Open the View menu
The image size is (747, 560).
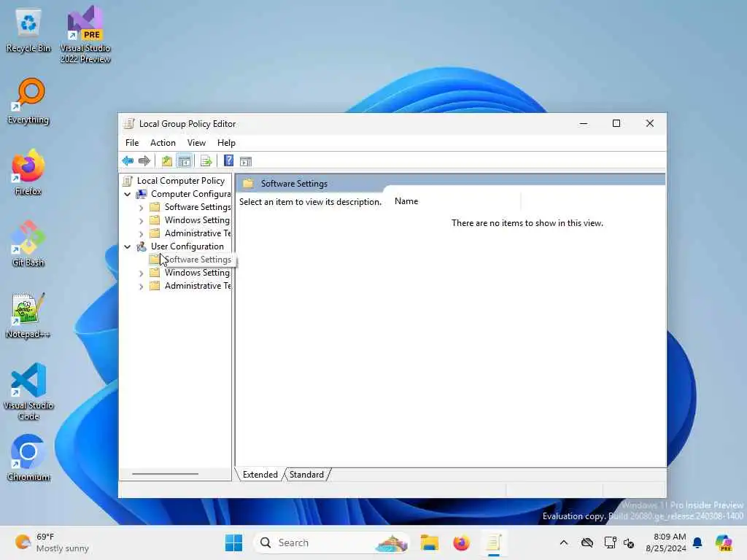[x=196, y=143]
